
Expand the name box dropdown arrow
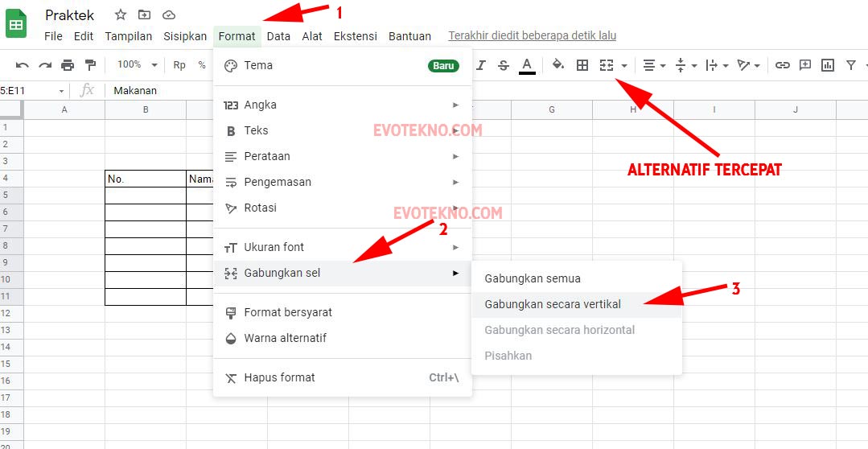coord(61,91)
